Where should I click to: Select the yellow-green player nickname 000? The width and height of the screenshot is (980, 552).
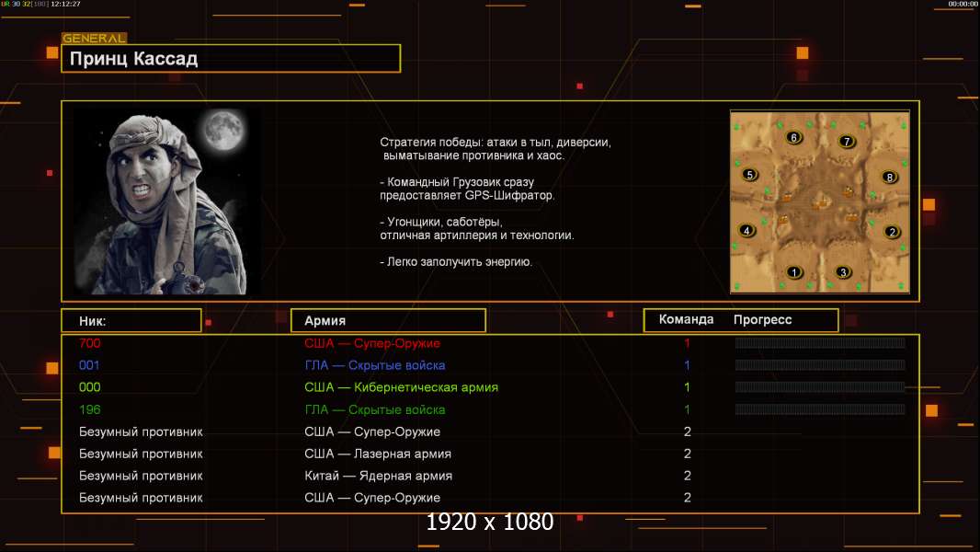point(89,387)
